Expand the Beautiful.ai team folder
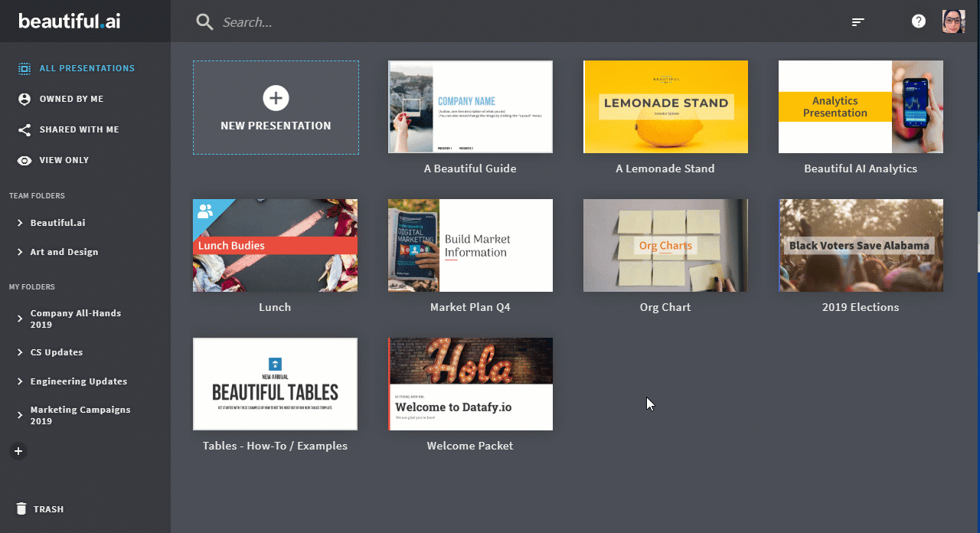Image resolution: width=980 pixels, height=533 pixels. pyautogui.click(x=20, y=223)
